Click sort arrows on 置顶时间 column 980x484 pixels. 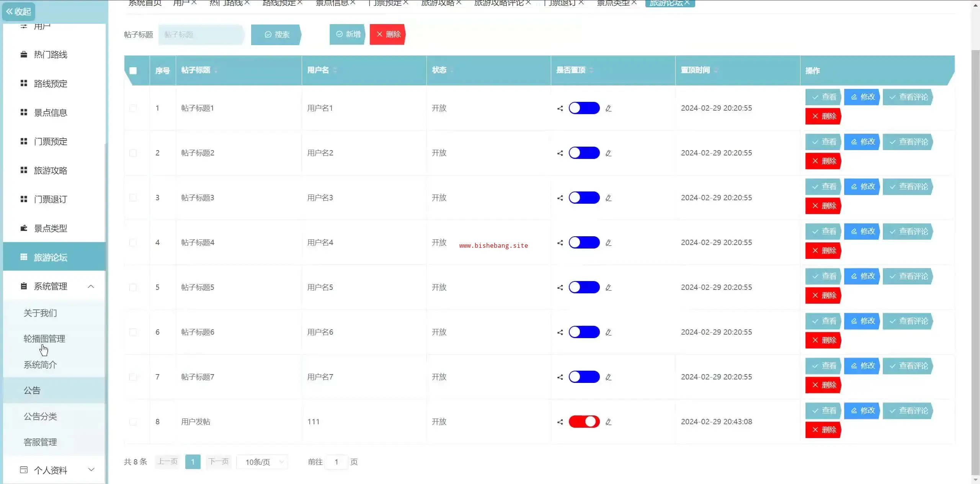point(716,70)
